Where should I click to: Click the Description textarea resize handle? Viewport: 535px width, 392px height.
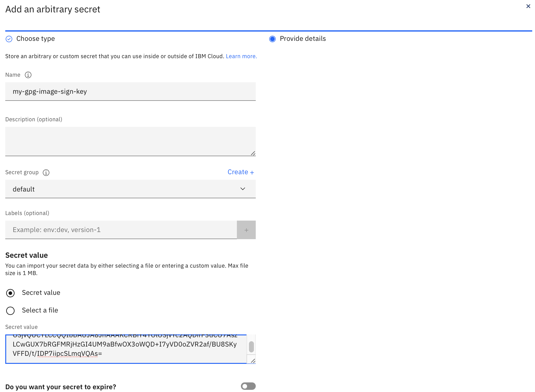(253, 153)
